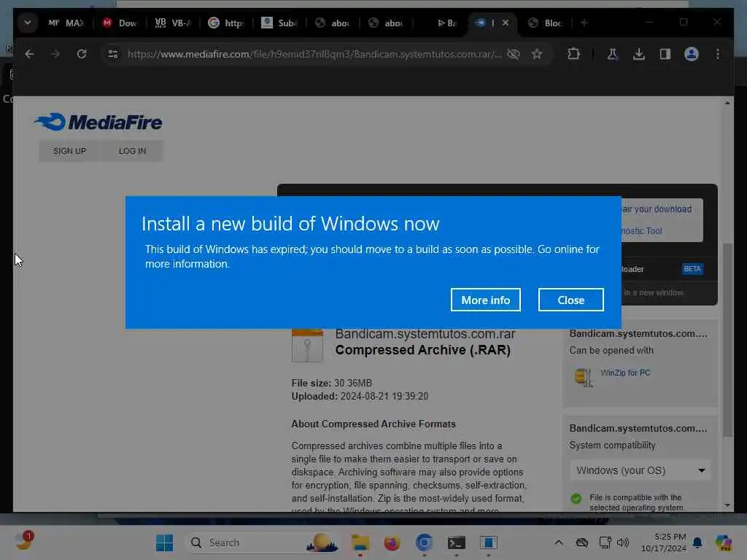Click the address bar URL field

click(314, 54)
